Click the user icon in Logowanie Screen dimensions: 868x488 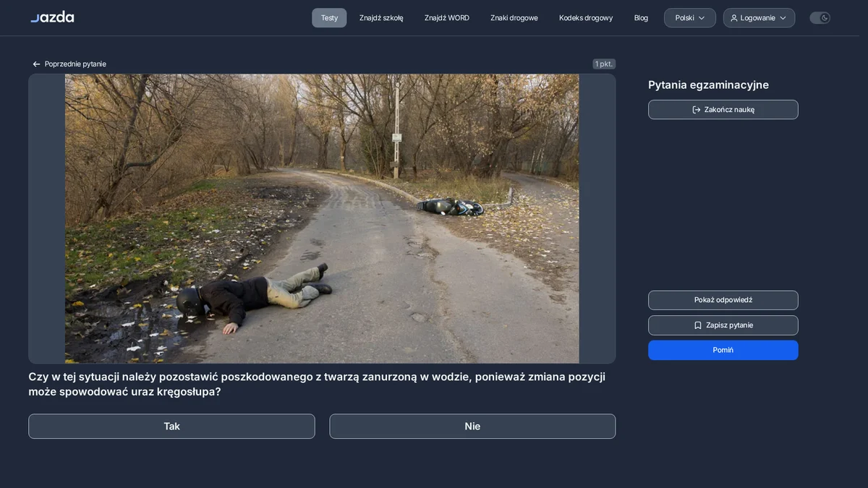[x=734, y=18]
